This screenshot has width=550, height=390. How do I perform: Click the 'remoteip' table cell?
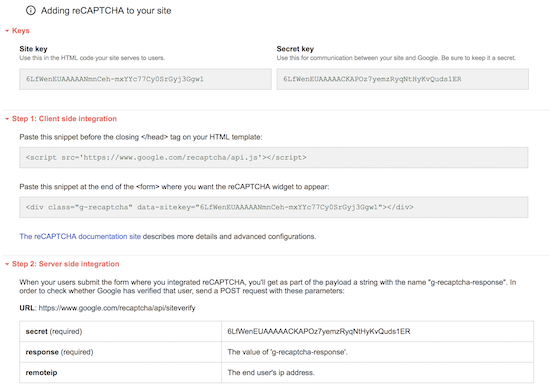click(120, 372)
